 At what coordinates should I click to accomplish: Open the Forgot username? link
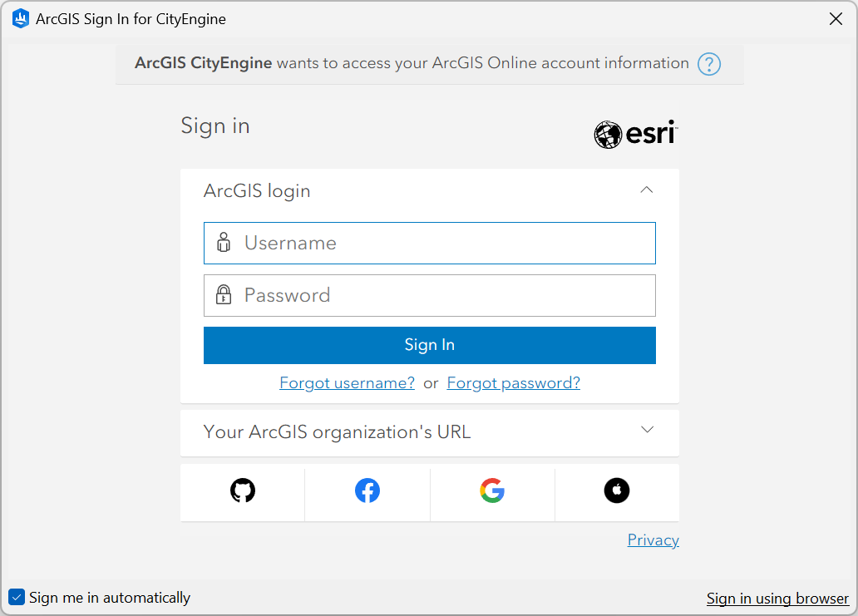point(347,382)
